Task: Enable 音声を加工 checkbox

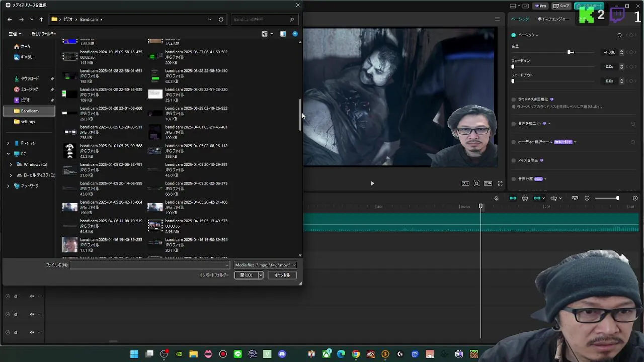Action: point(513,124)
